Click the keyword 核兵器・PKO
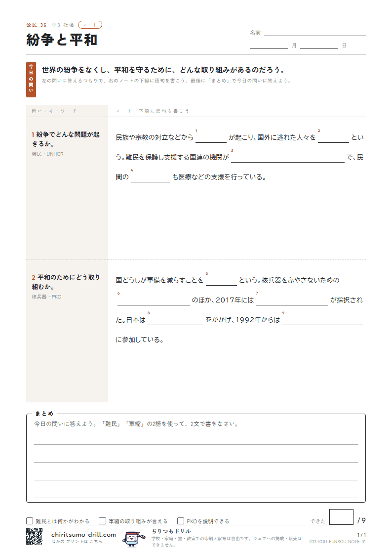This screenshot has height=555, width=392. coord(47,297)
